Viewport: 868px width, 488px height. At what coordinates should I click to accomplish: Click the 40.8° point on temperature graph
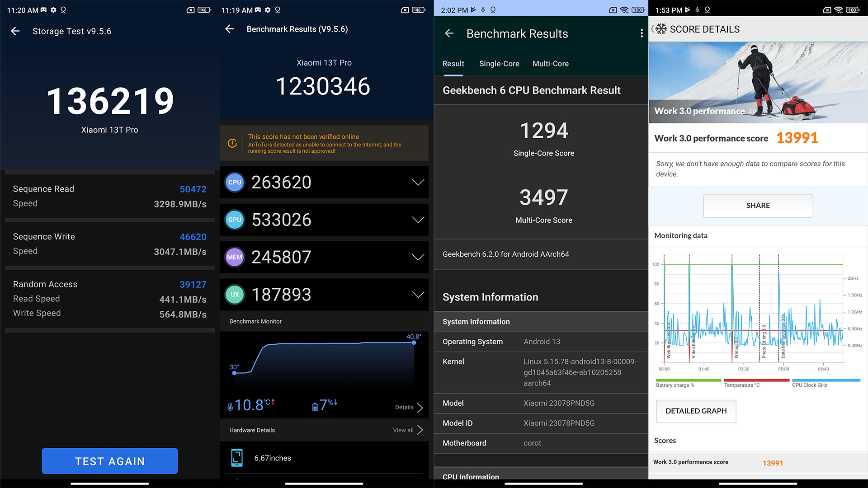(x=414, y=343)
